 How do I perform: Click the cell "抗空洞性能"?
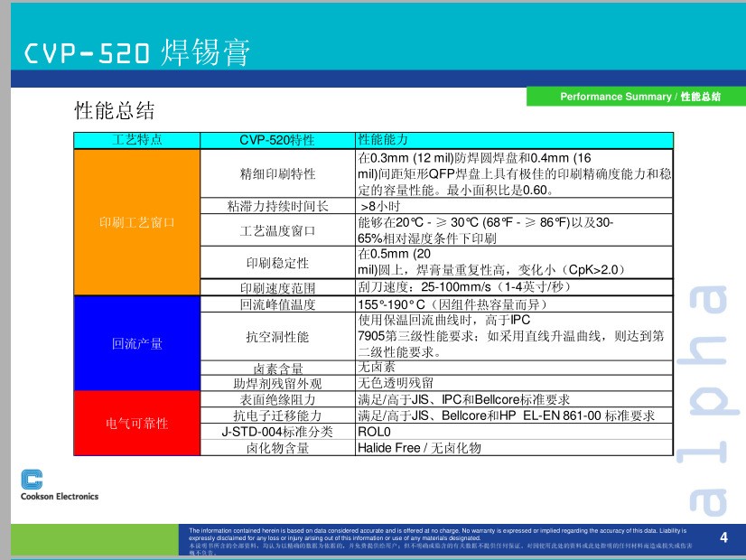click(277, 336)
